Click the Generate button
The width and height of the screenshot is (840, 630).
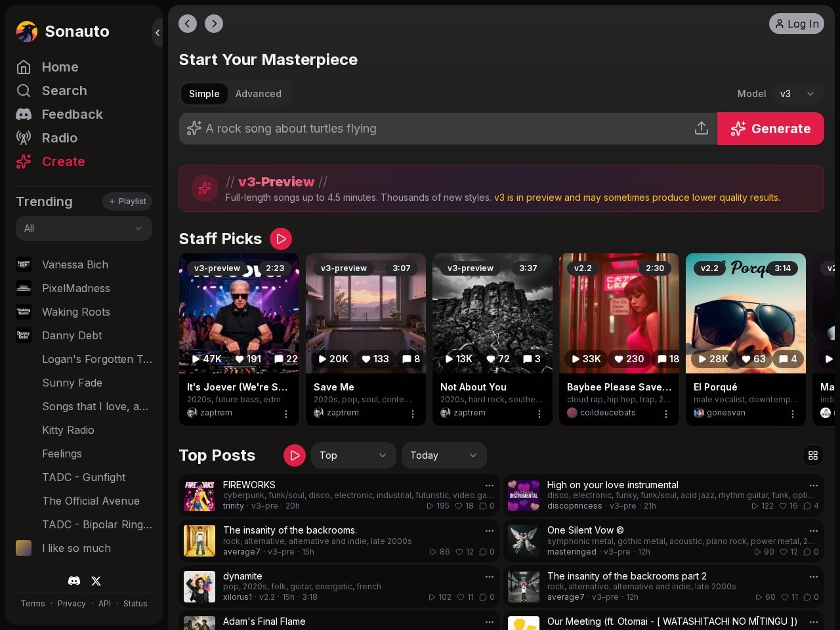(770, 129)
